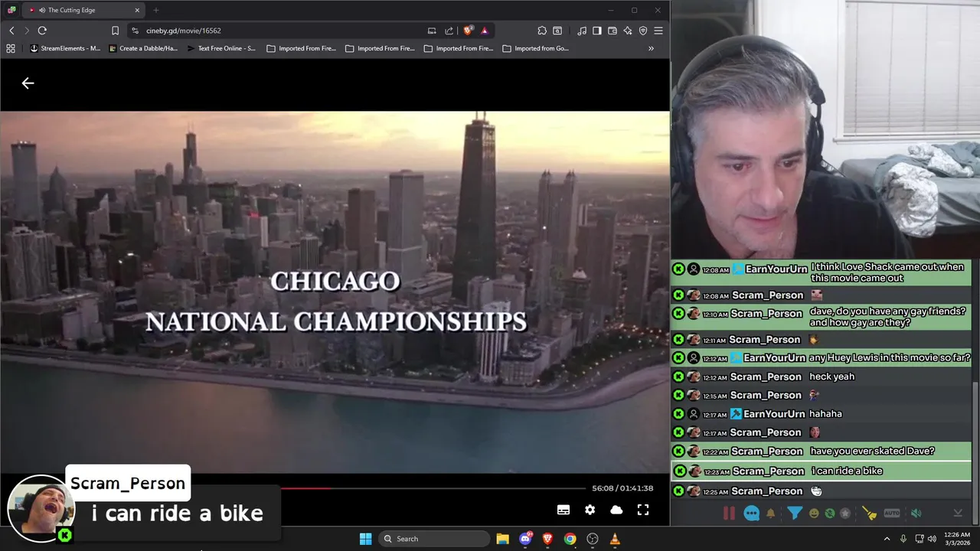Open VLC media player from taskbar
The height and width of the screenshot is (551, 980).
click(615, 539)
